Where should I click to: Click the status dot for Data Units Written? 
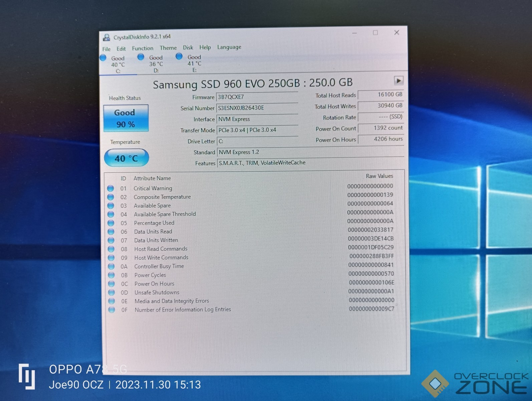(111, 240)
